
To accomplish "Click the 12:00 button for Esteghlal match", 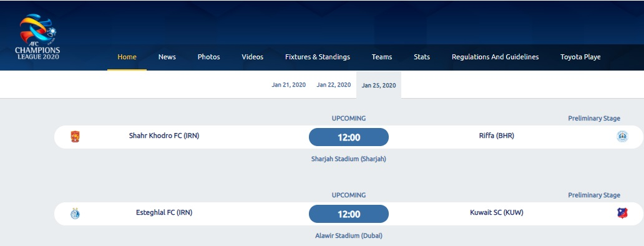I will click(349, 214).
